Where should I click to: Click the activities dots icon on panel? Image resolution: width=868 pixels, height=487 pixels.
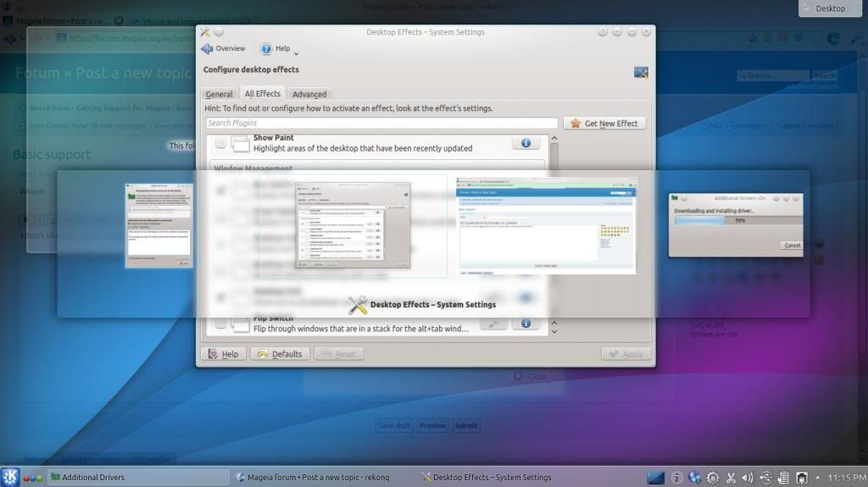pos(32,479)
